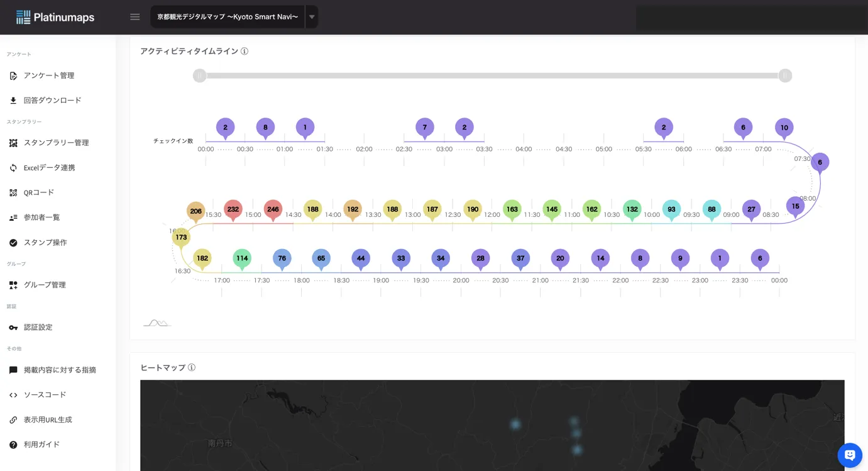Image resolution: width=868 pixels, height=471 pixels.
Task: Click the 南丹市 label on the heatmap
Action: coord(220,443)
